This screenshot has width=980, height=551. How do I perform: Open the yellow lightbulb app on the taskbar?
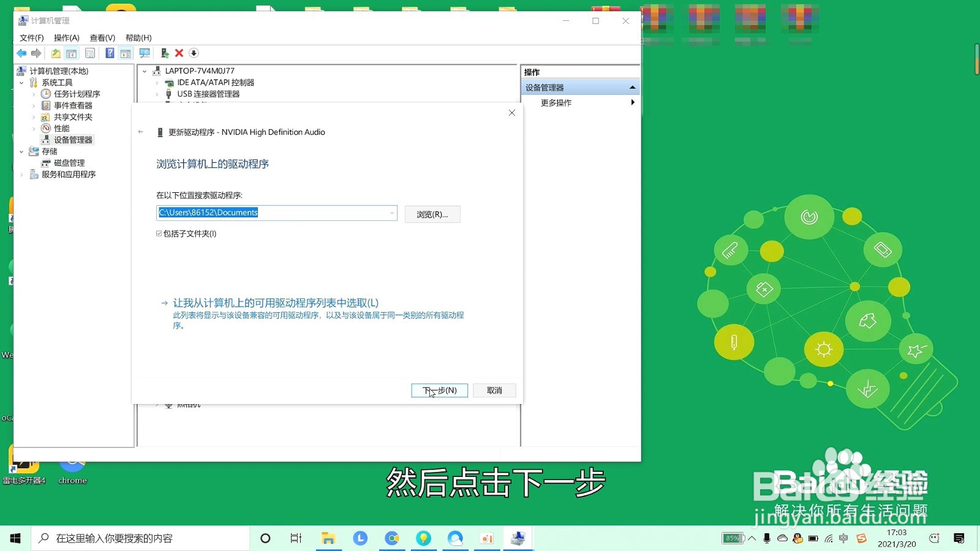point(423,538)
